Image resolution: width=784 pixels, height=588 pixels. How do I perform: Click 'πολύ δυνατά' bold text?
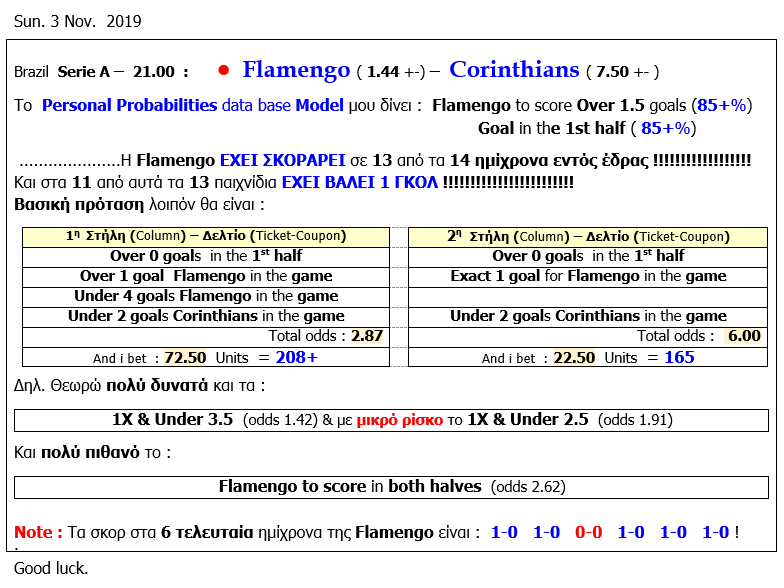pyautogui.click(x=157, y=386)
